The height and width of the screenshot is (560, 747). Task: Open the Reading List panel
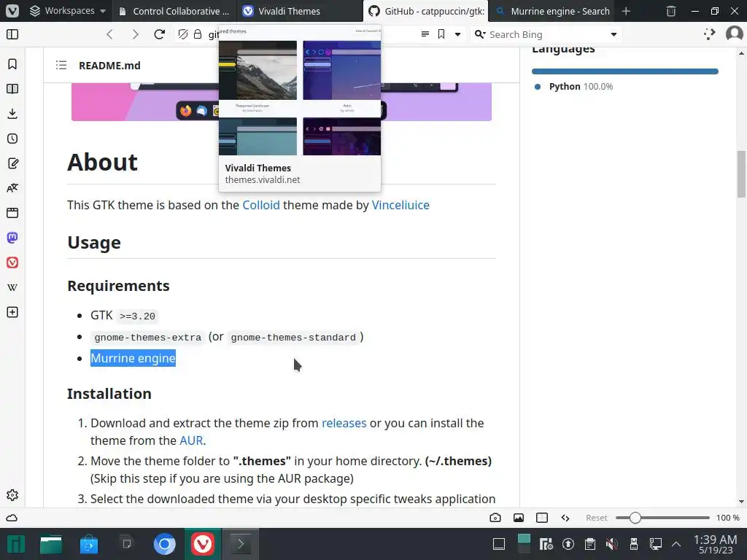(12, 88)
